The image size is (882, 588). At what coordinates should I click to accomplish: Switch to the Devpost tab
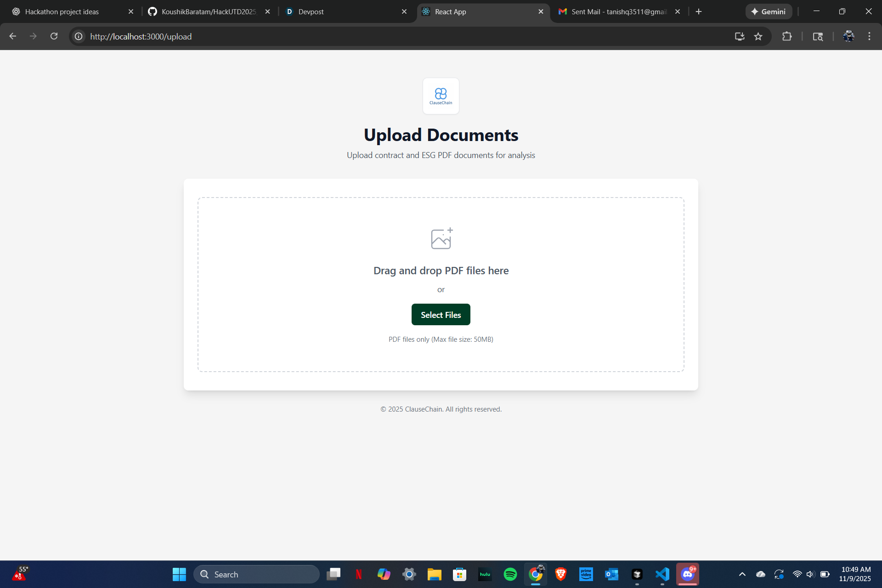pyautogui.click(x=311, y=11)
